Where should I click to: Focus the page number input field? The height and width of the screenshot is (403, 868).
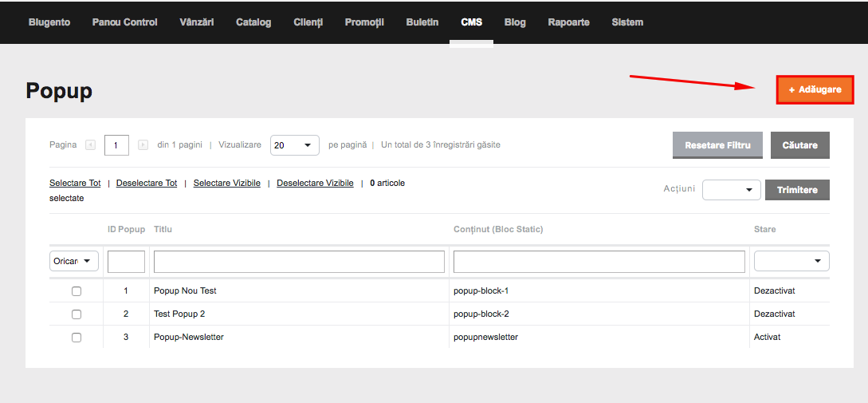pos(116,145)
